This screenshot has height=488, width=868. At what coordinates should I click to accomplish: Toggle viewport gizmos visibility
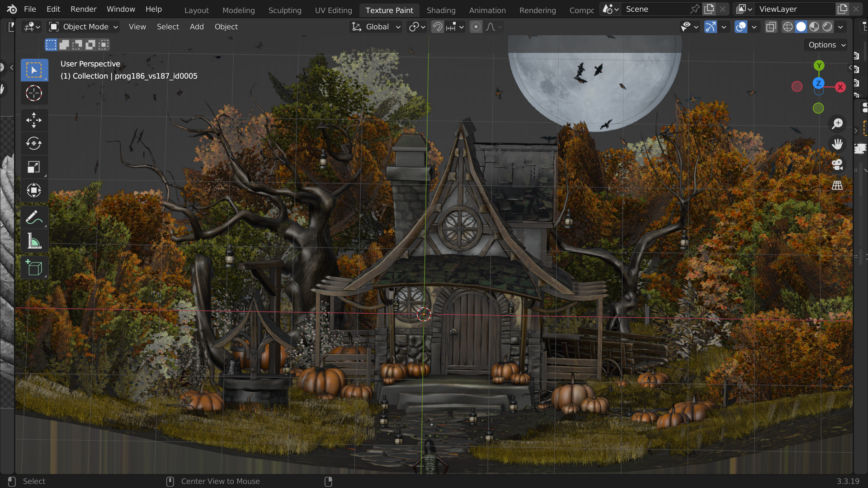(x=711, y=27)
